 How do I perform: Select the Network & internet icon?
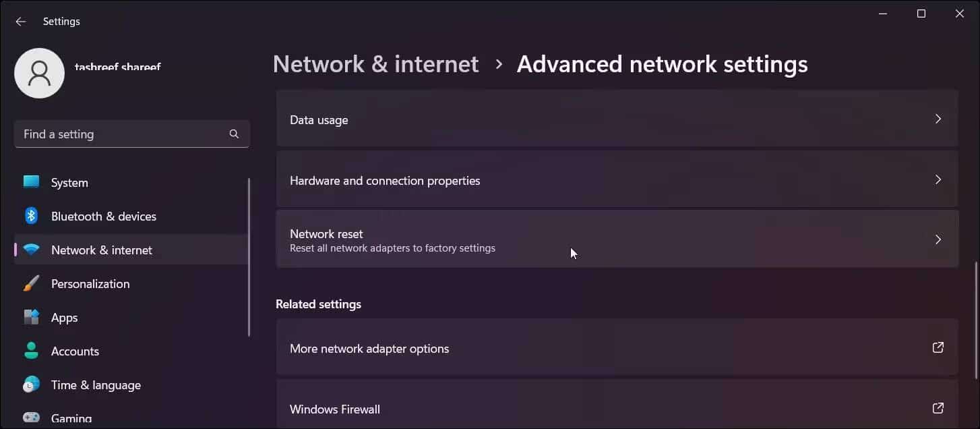(x=31, y=250)
